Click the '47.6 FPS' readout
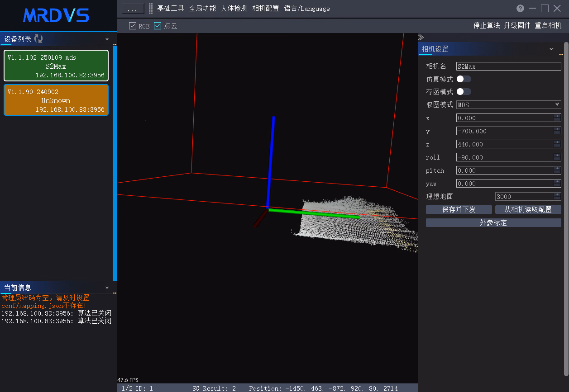The width and height of the screenshot is (569, 392). pos(128,380)
